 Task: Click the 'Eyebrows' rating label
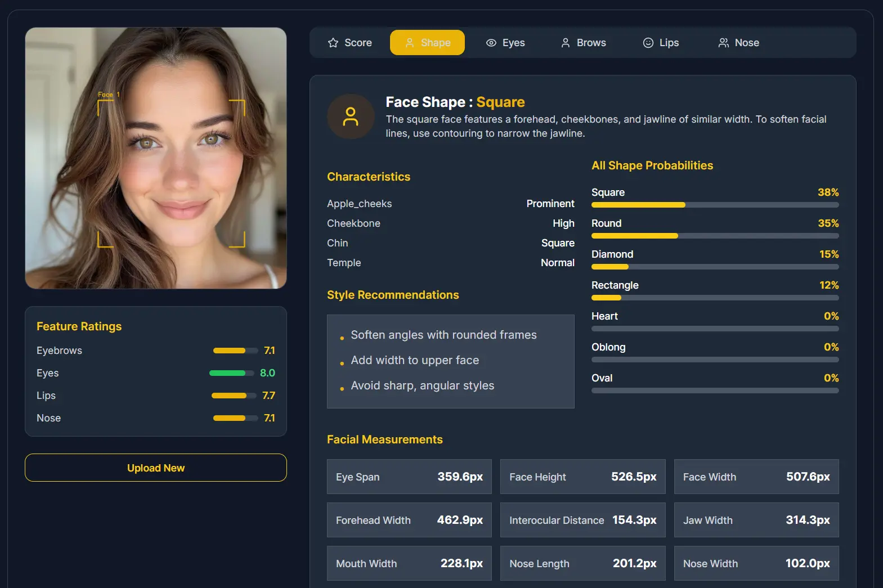59,351
